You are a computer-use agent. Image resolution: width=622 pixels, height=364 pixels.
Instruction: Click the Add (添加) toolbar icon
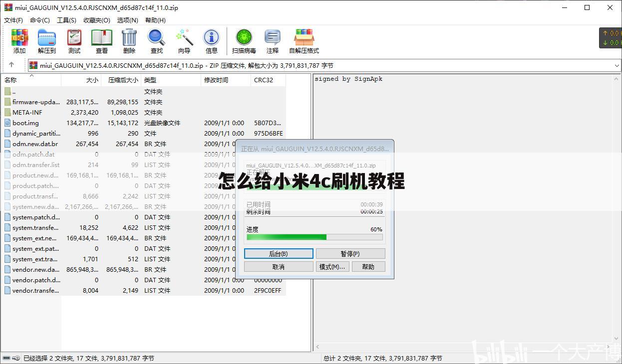point(19,41)
